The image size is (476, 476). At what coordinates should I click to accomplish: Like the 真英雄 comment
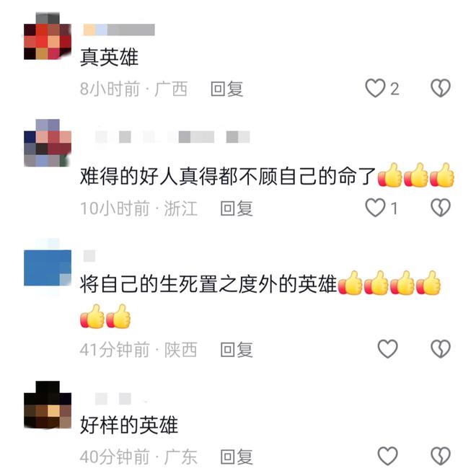click(375, 88)
